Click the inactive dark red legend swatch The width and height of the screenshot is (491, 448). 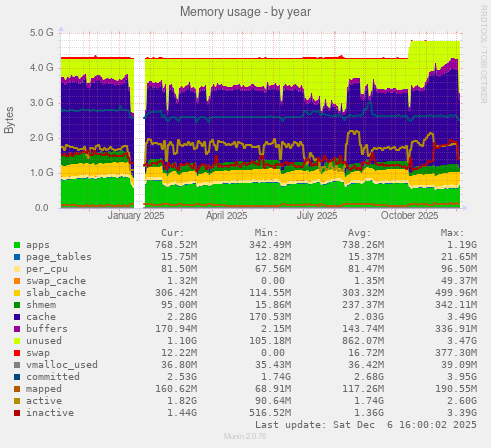17,413
